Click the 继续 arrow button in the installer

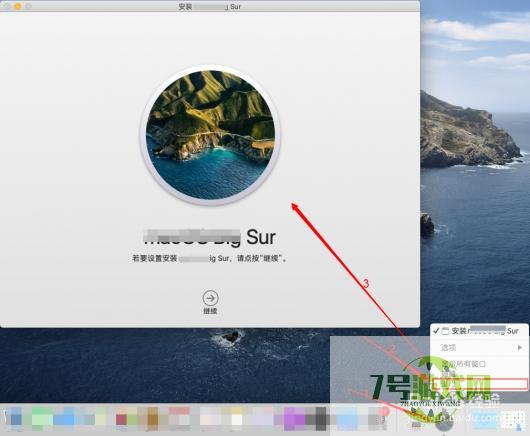[x=210, y=298]
